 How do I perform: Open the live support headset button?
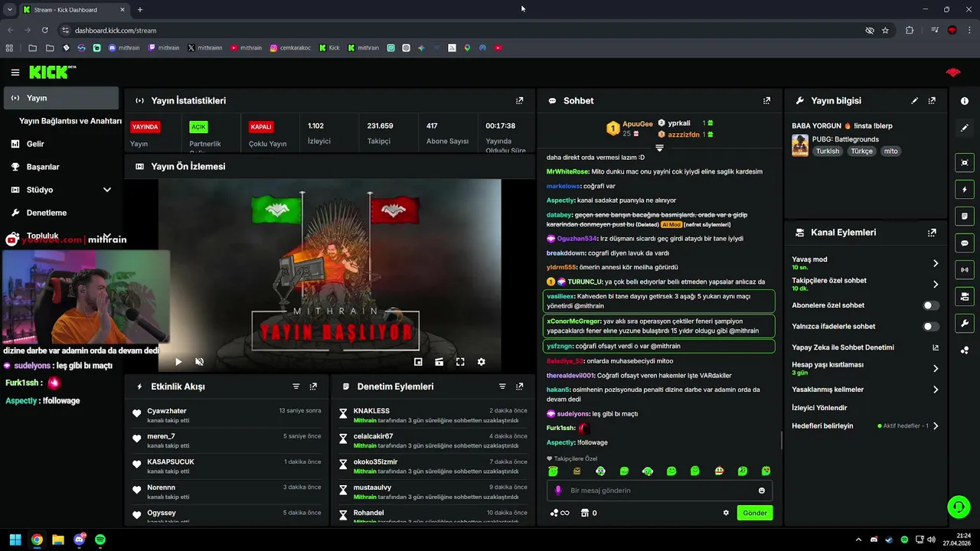958,507
